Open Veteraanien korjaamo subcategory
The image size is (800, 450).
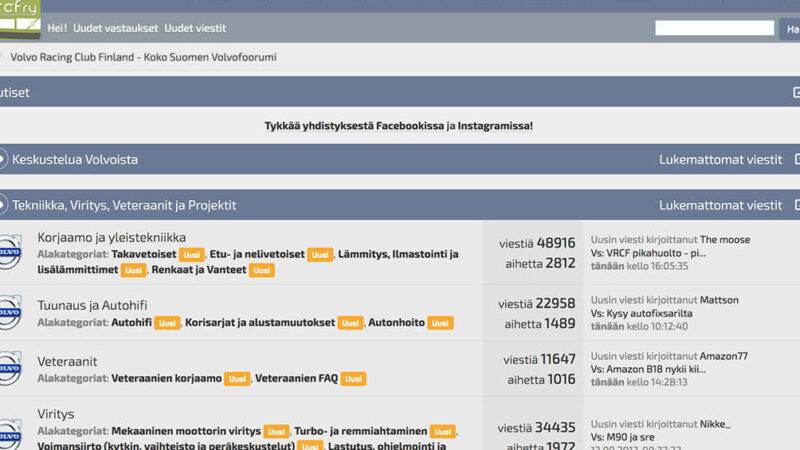click(166, 379)
